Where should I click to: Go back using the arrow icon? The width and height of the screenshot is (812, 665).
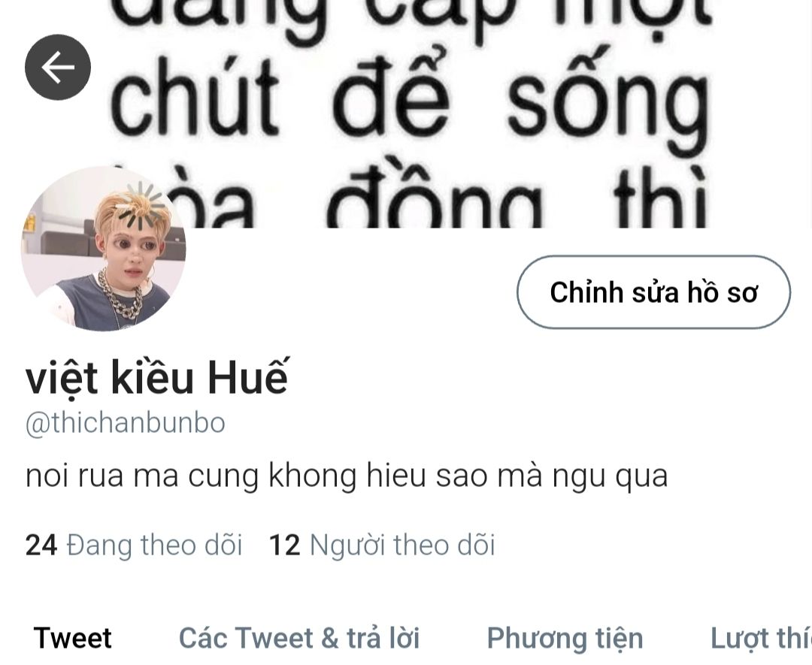point(58,68)
